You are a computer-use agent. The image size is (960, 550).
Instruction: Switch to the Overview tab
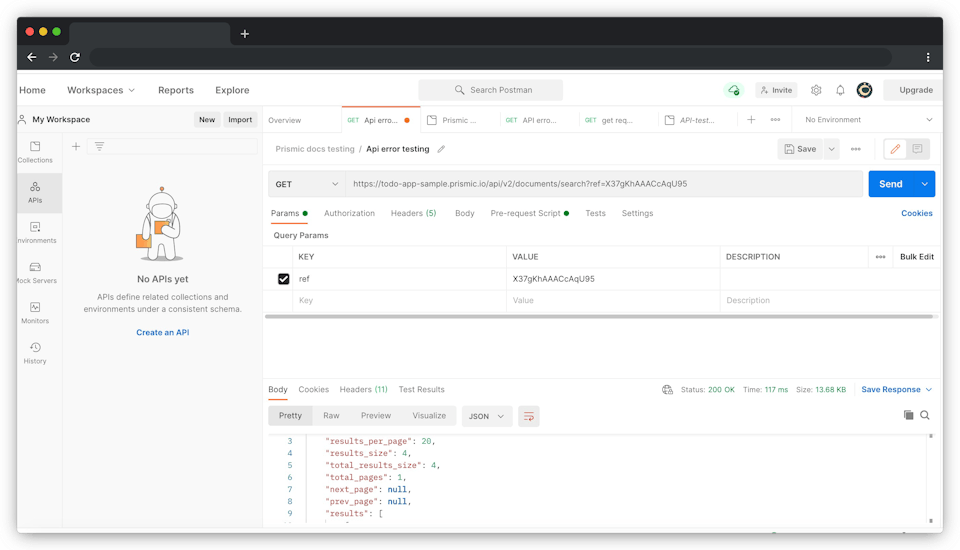285,120
